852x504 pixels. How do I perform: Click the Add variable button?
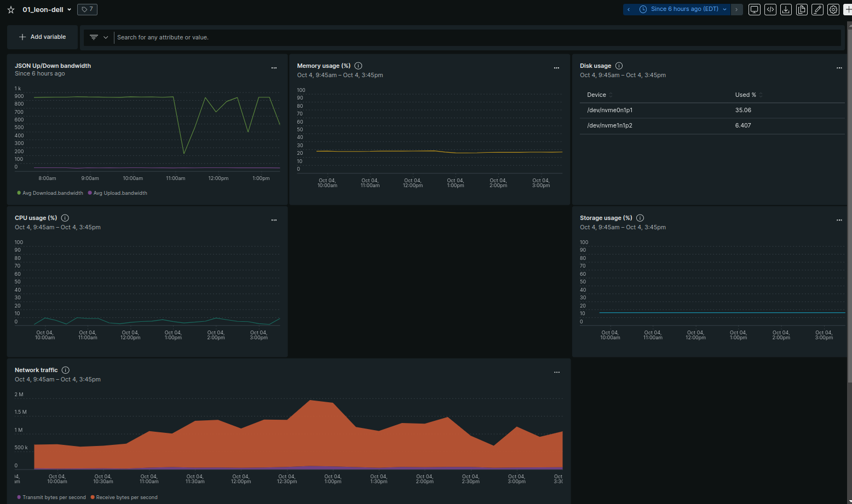[42, 37]
